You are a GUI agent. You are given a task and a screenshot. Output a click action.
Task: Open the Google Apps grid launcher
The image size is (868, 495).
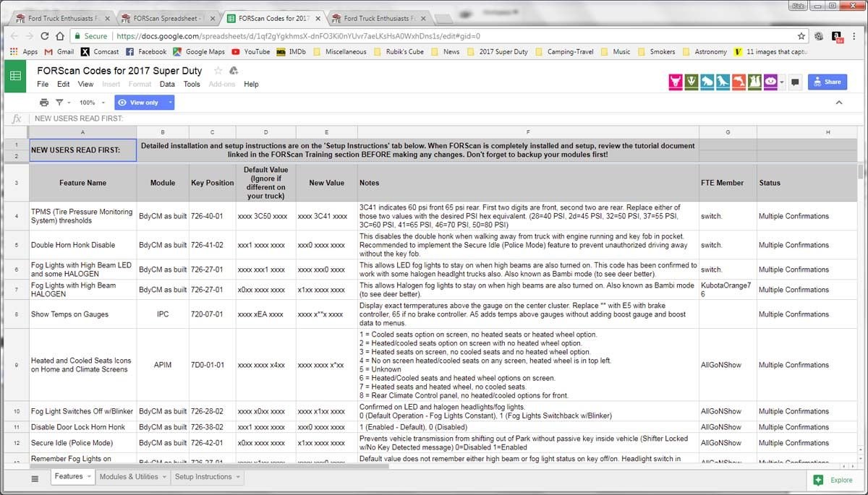click(x=13, y=51)
